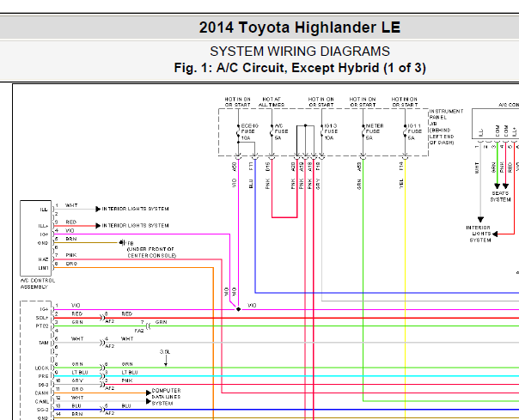Click the "HOT AT ALL TIMES" label
Viewport: 519px width, 420px height.
[272, 102]
